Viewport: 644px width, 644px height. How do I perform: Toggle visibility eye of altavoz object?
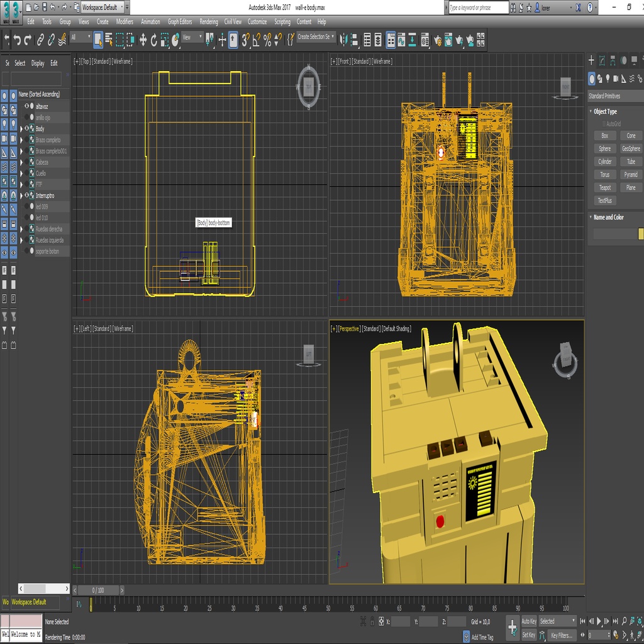(x=26, y=106)
